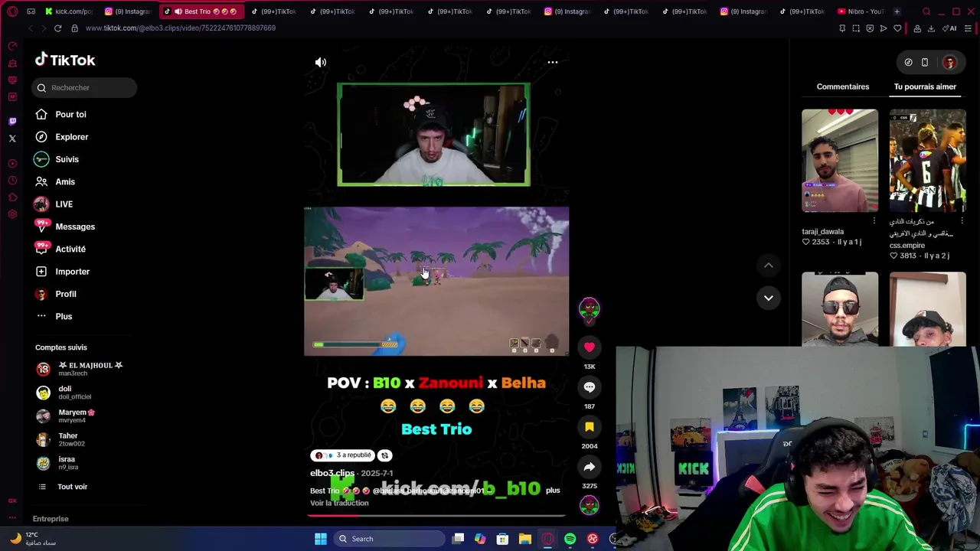Open Spotify from the taskbar
The width and height of the screenshot is (980, 551).
point(570,539)
